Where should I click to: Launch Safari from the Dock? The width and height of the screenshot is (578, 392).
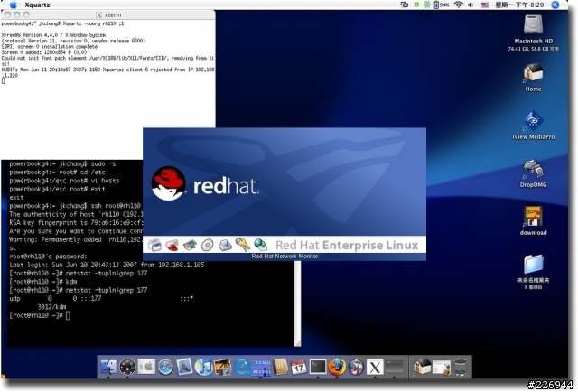tap(165, 367)
